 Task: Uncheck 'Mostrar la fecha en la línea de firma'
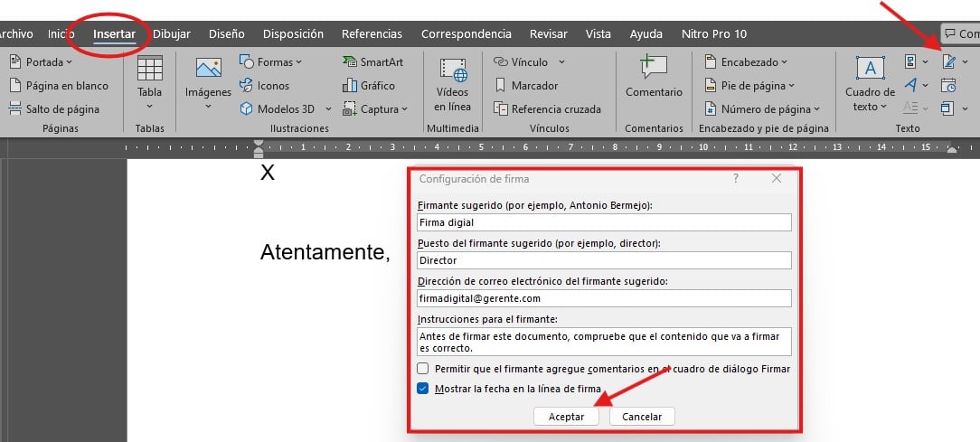point(423,389)
